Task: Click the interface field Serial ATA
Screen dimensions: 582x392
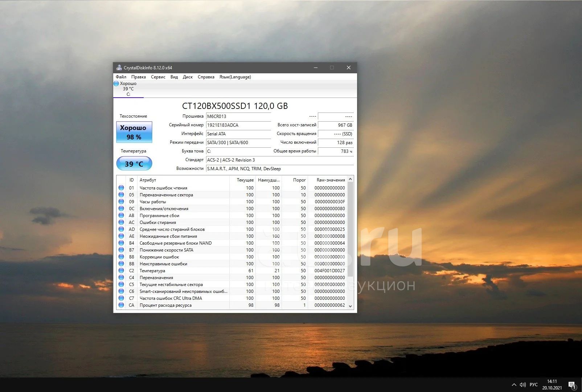Action: click(238, 134)
